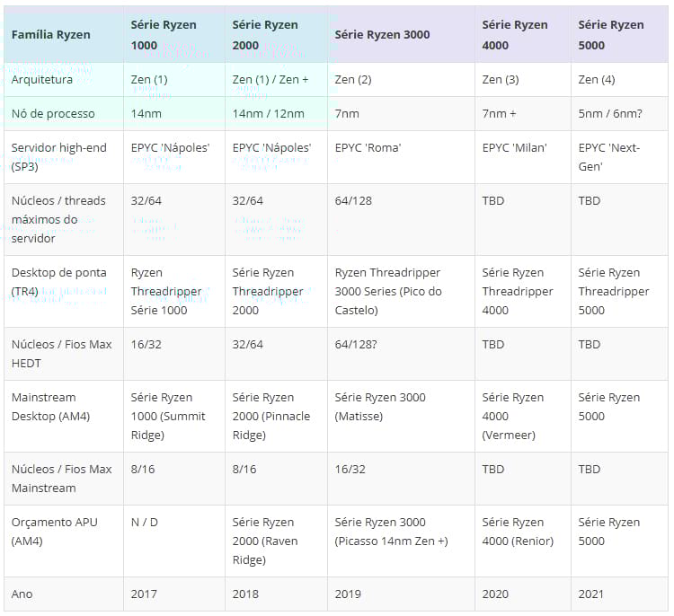Select the 'Zen (2)' cell
The height and width of the screenshot is (616, 674).
pos(401,80)
